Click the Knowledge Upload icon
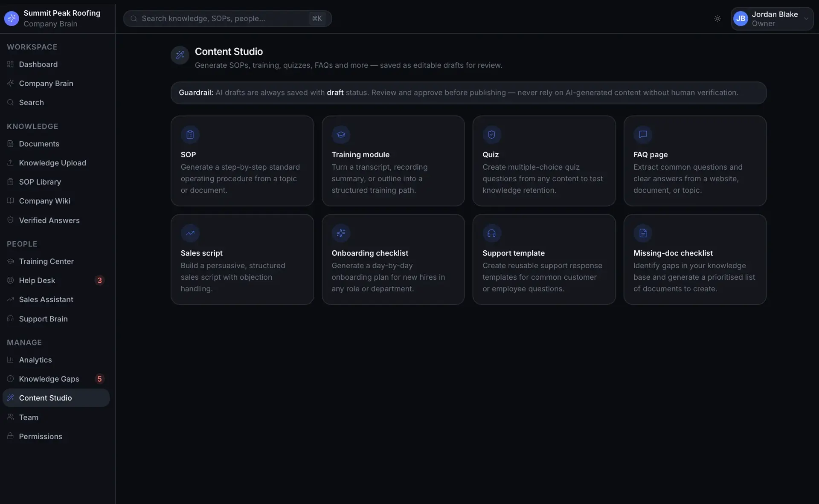Image resolution: width=819 pixels, height=504 pixels. pyautogui.click(x=10, y=163)
